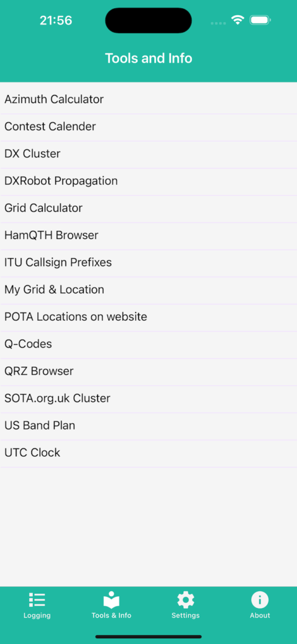
Task: Open POTA Locations on website
Action: coord(148,317)
